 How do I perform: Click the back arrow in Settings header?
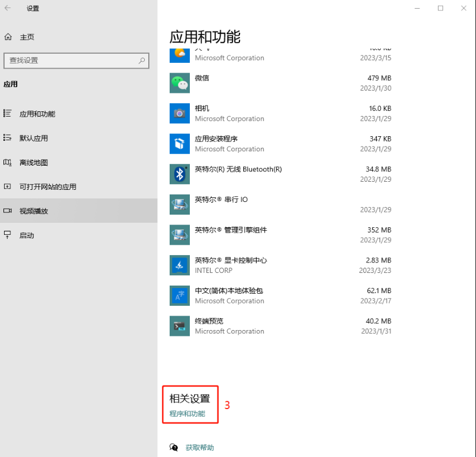coord(8,8)
